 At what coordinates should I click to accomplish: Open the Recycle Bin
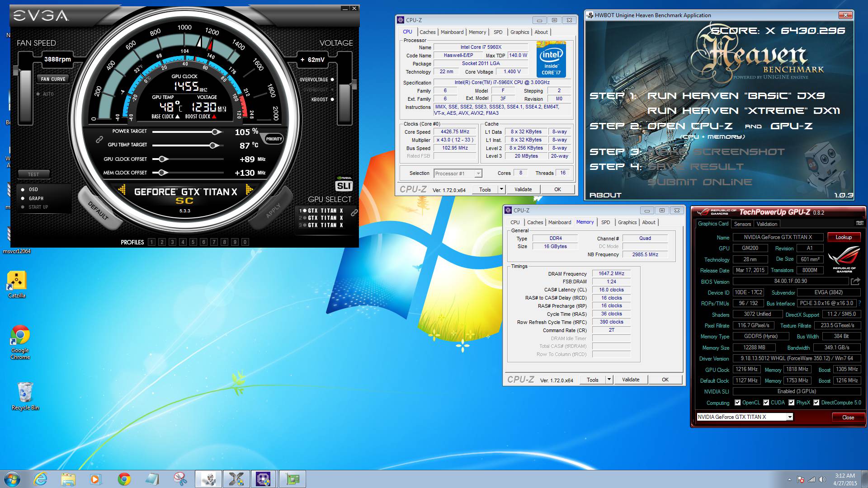(25, 396)
